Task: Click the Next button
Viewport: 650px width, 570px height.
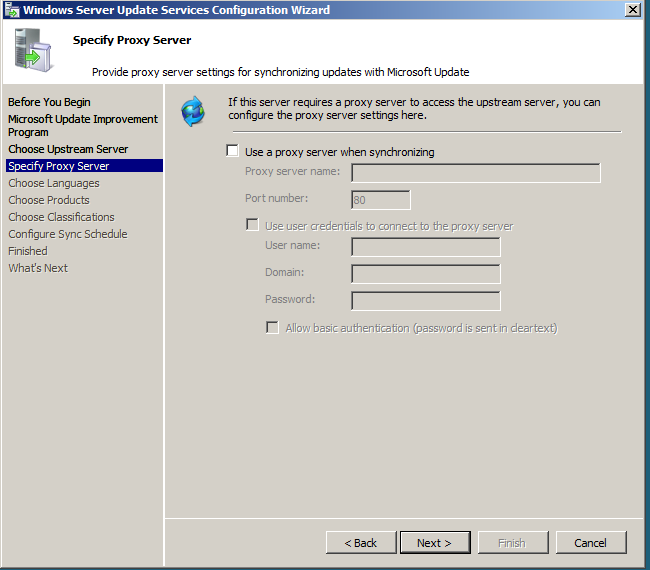Action: (435, 543)
